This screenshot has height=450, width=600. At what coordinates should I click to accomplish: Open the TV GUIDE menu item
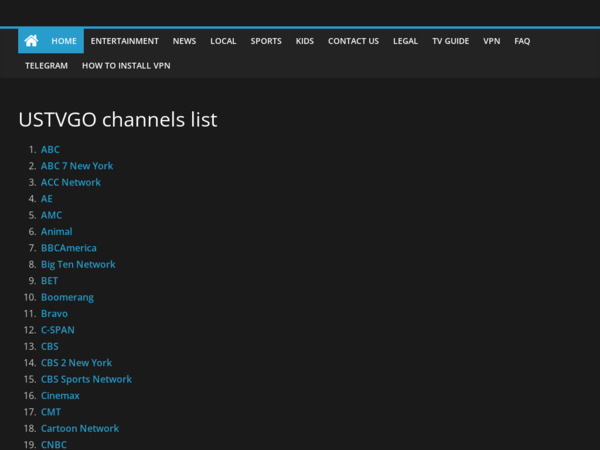pyautogui.click(x=450, y=41)
